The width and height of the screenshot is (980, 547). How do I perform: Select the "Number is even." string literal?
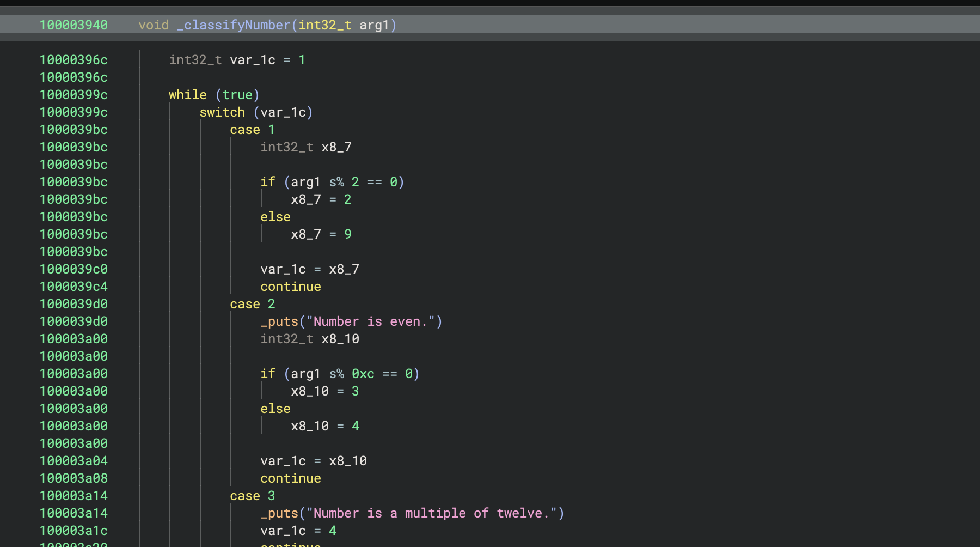tap(371, 321)
